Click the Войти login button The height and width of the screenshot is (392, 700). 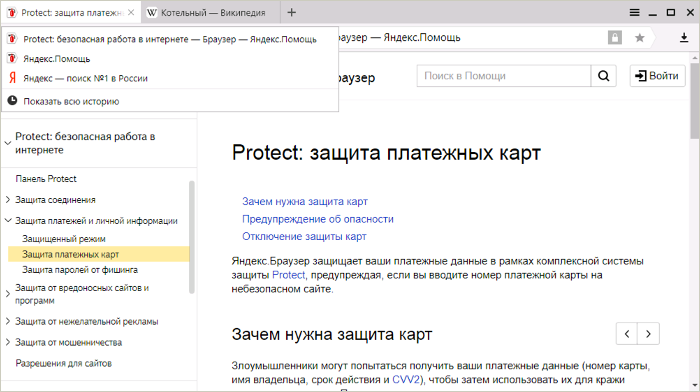coord(658,76)
